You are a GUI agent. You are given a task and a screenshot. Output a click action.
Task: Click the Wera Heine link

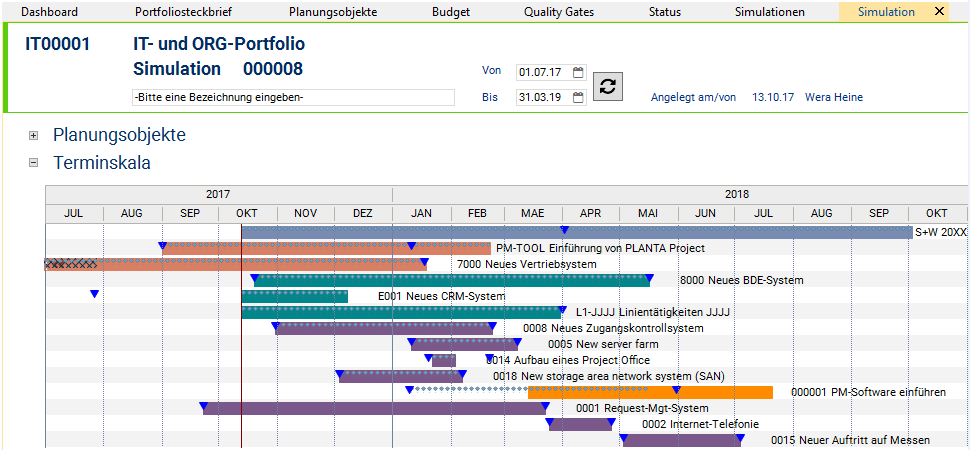834,97
